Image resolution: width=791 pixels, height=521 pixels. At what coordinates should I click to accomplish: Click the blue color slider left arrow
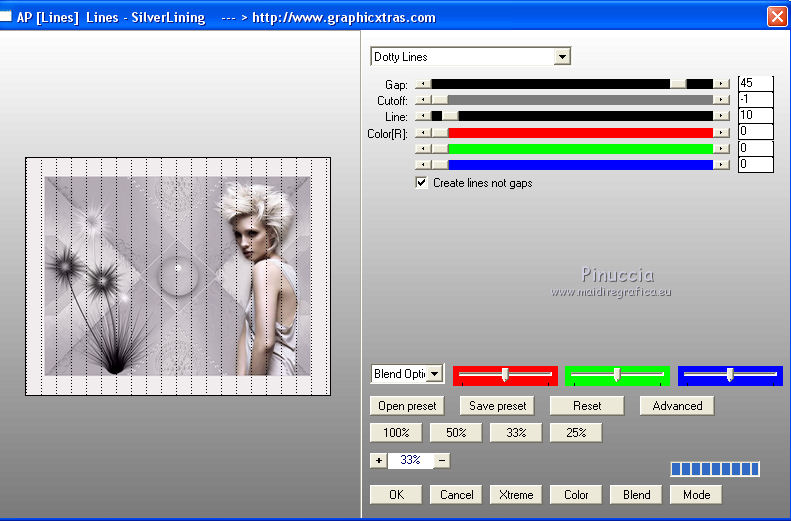pyautogui.click(x=423, y=164)
